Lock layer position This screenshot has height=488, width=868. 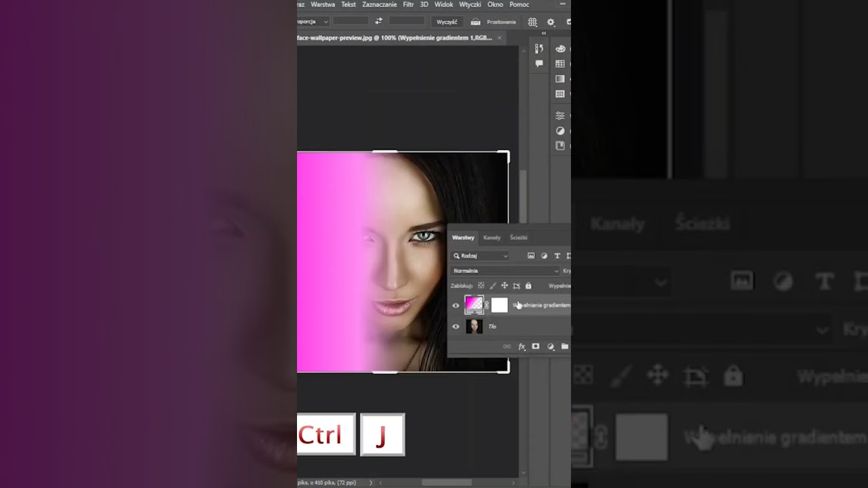(505, 285)
